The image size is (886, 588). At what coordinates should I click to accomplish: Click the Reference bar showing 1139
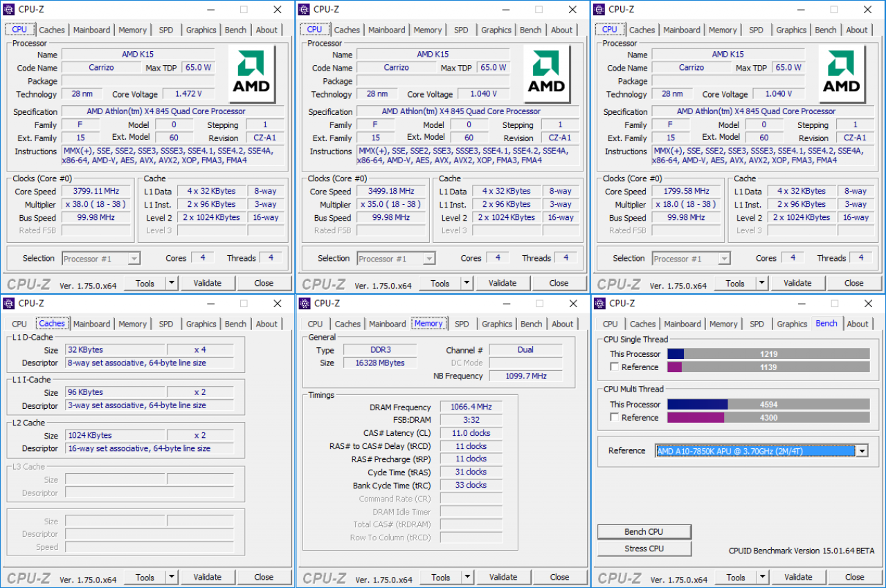(768, 367)
